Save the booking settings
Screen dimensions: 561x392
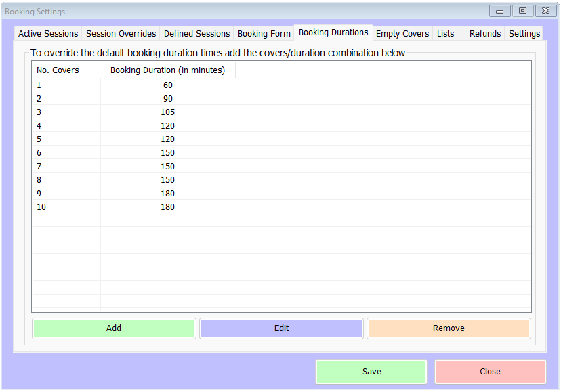coord(371,372)
